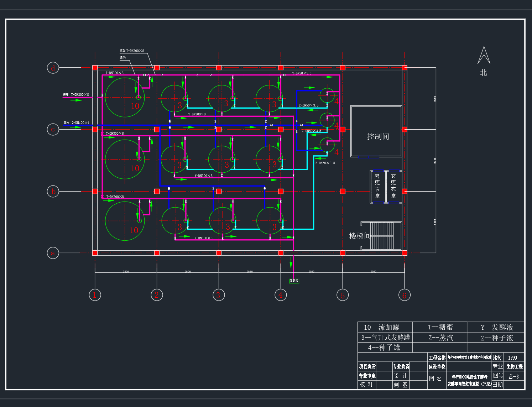
Task: Select the '糖蜜 T-DN300×8' inlet label
Action: coord(76,95)
